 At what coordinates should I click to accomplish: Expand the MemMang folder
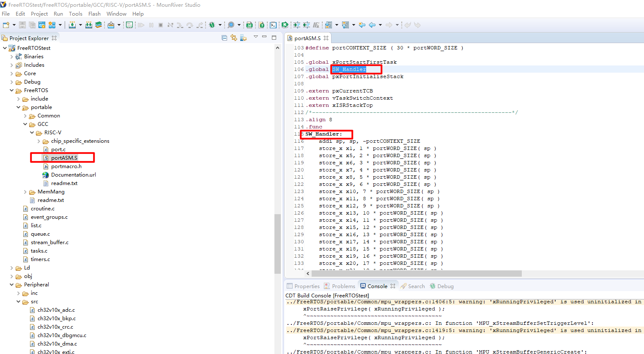pos(25,192)
